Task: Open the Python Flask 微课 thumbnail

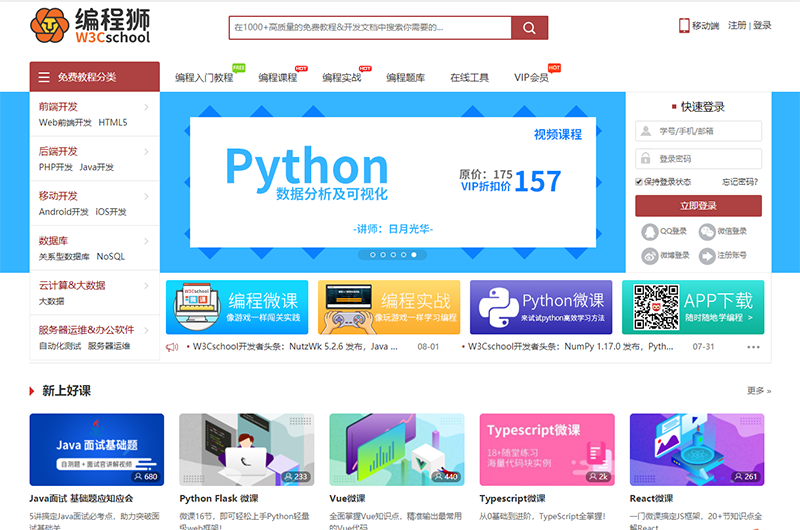Action: coord(247,449)
